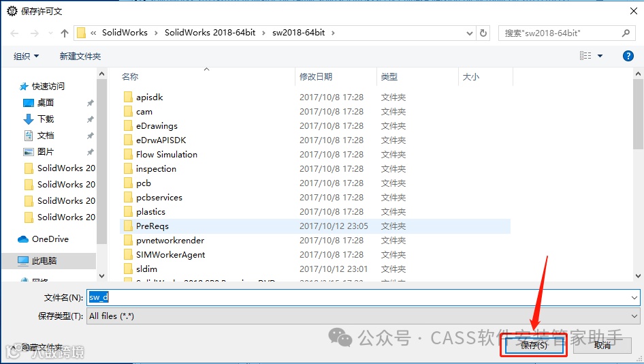Click the Forward navigation arrow
This screenshot has width=644, height=364.
[x=35, y=33]
